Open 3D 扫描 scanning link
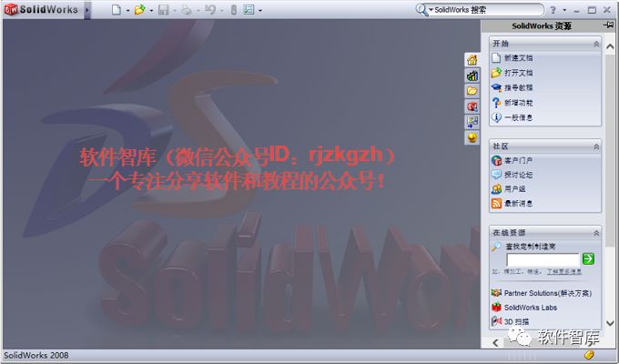 pyautogui.click(x=516, y=322)
